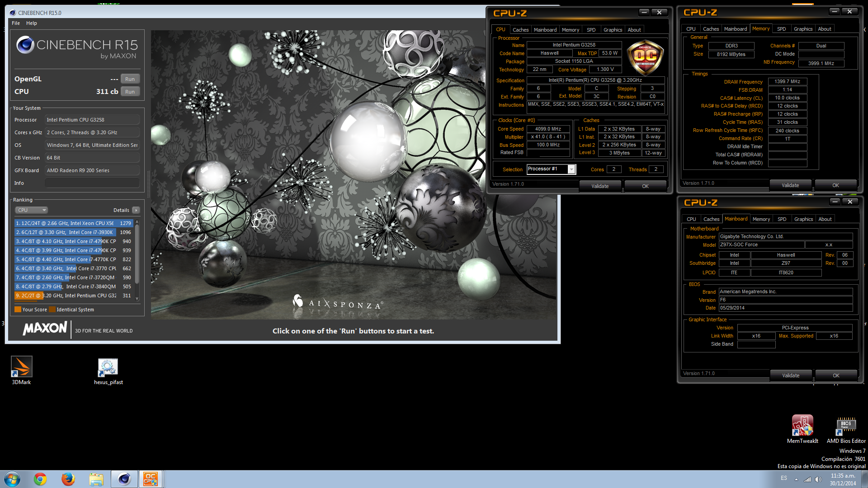Click the Z97X-SOC Force model field
868x488 pixels.
coord(762,245)
